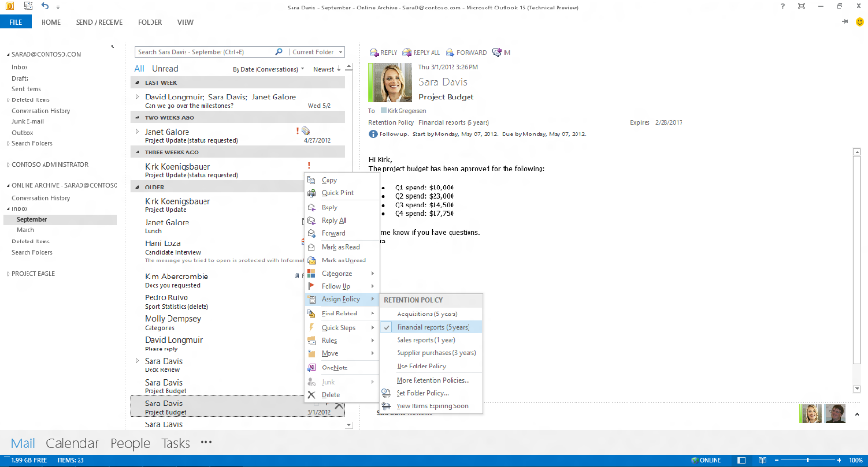
Task: Click zoom out minus button
Action: [x=777, y=460]
